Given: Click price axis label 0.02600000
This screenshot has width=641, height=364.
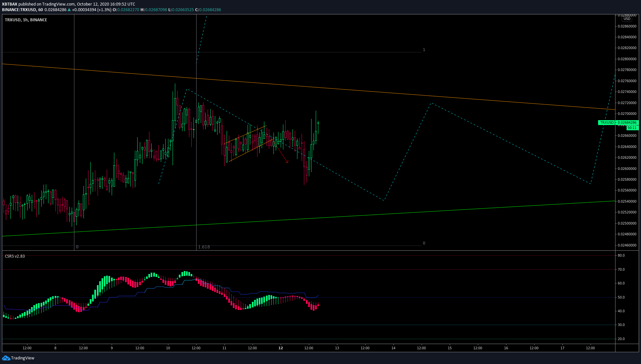Looking at the screenshot, I should click(627, 169).
